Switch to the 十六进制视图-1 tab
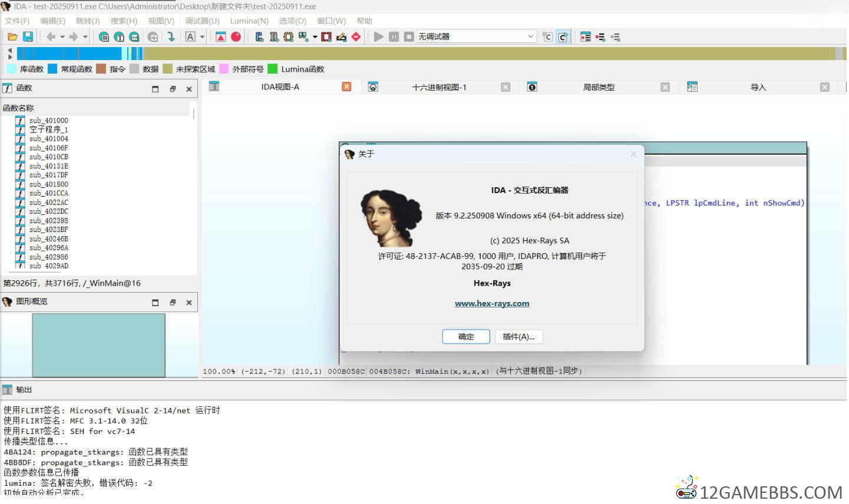Image resolution: width=849 pixels, height=504 pixels. click(x=439, y=87)
